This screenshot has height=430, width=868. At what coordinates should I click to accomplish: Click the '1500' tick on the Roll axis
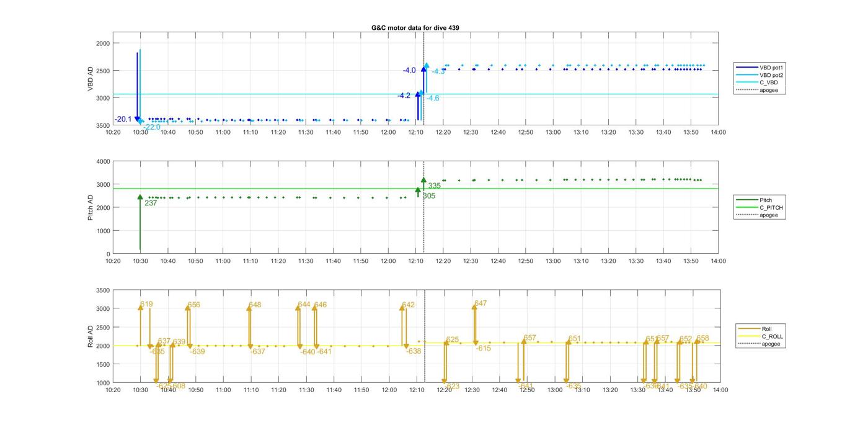click(103, 364)
